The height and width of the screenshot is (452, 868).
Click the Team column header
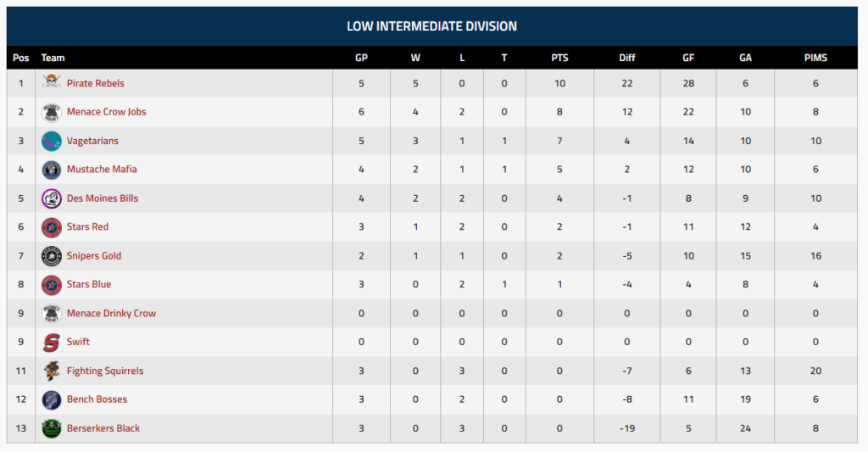pyautogui.click(x=53, y=59)
